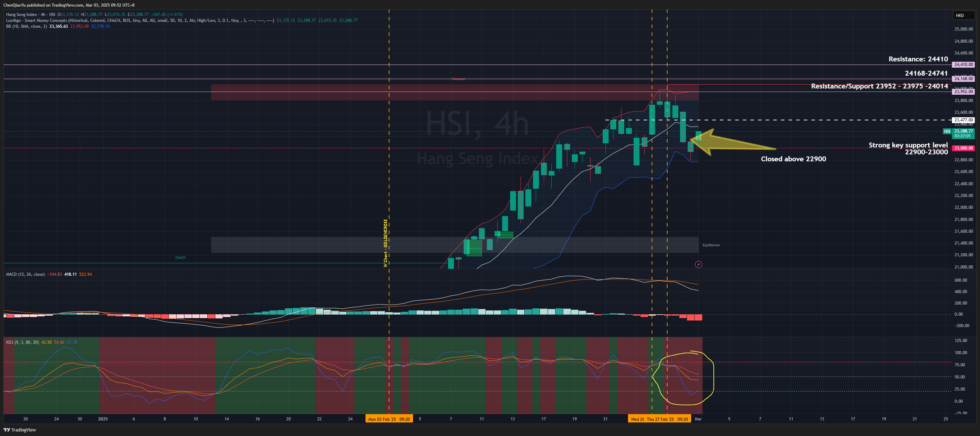Click the 21,000.00 price scale label
Screen dimensions: 980x436
tap(963, 267)
